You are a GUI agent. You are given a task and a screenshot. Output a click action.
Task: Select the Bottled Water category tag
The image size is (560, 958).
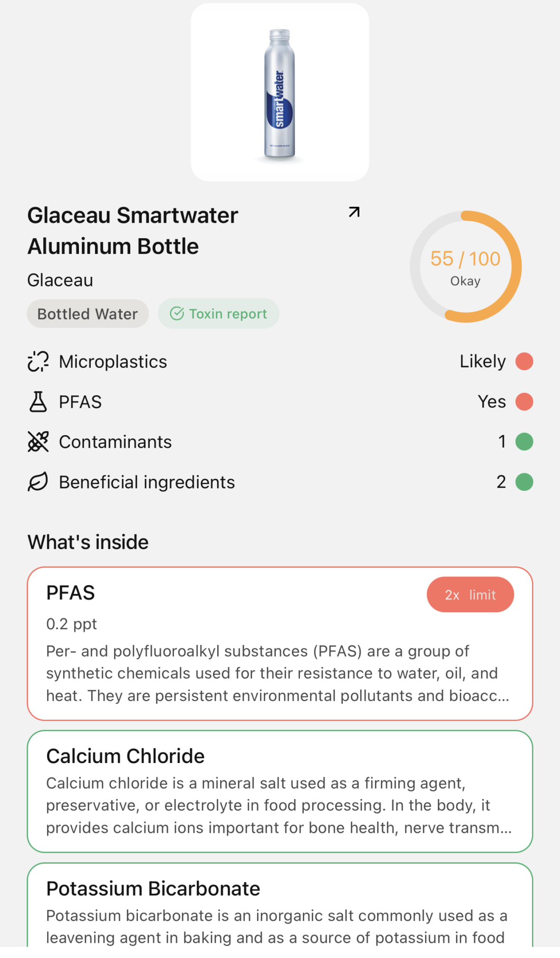pos(87,314)
